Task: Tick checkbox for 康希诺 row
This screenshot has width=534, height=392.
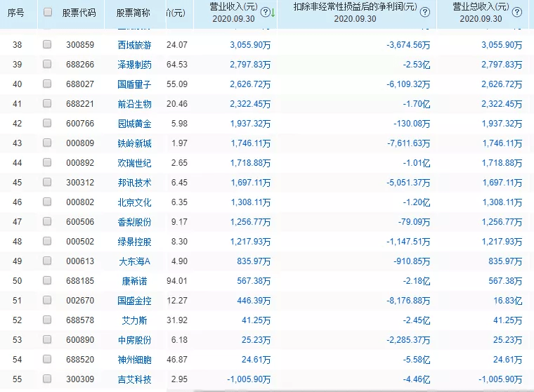Action: pos(47,280)
